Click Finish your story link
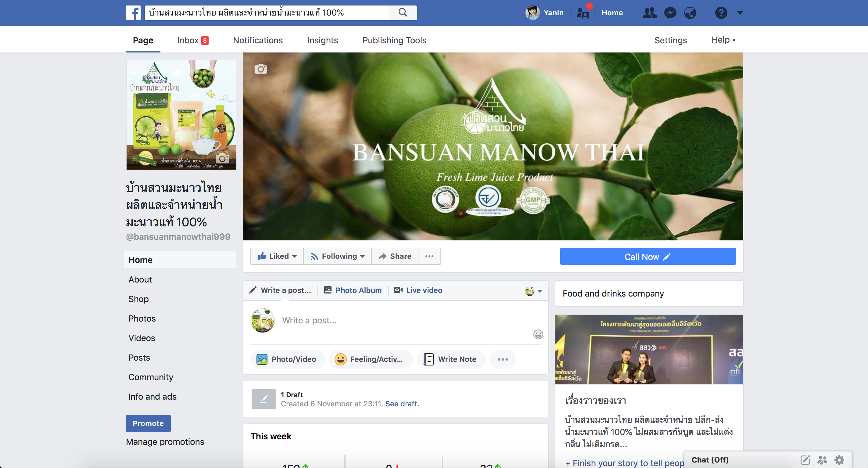This screenshot has height=468, width=868. [x=624, y=463]
